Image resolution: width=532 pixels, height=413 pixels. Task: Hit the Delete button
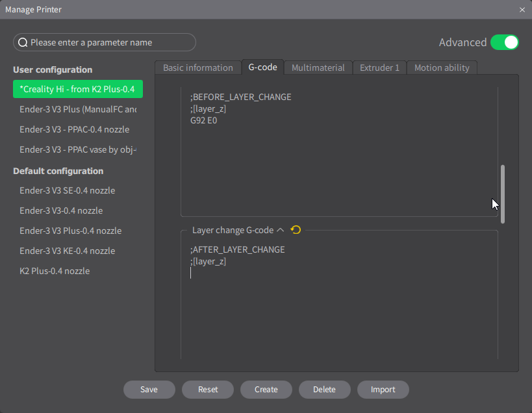coord(325,390)
